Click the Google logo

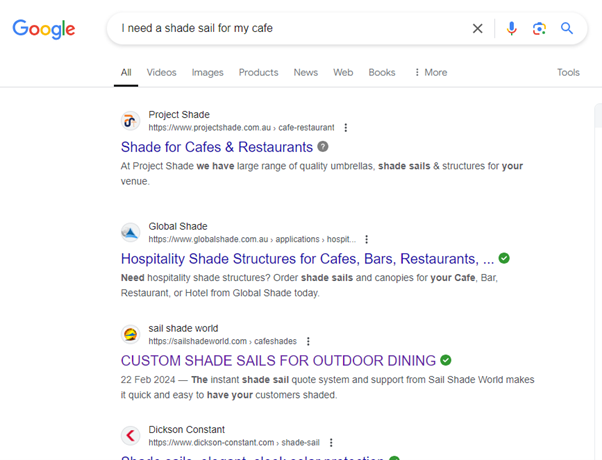[x=44, y=29]
